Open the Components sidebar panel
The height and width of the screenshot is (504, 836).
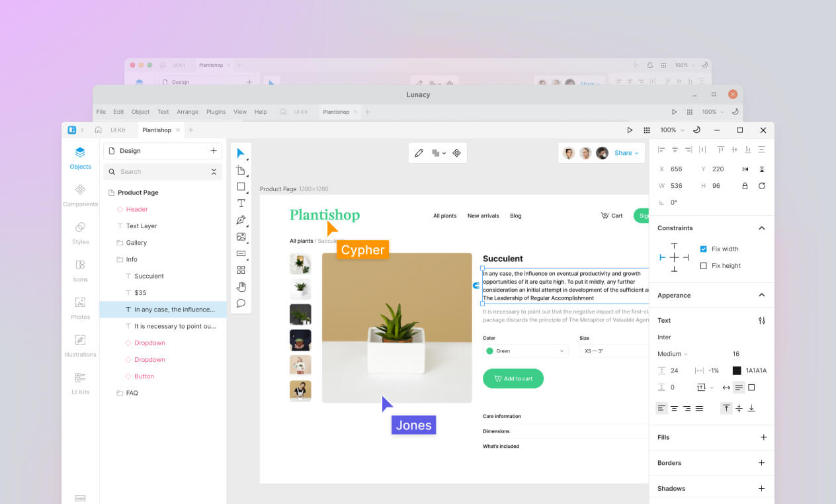(80, 194)
